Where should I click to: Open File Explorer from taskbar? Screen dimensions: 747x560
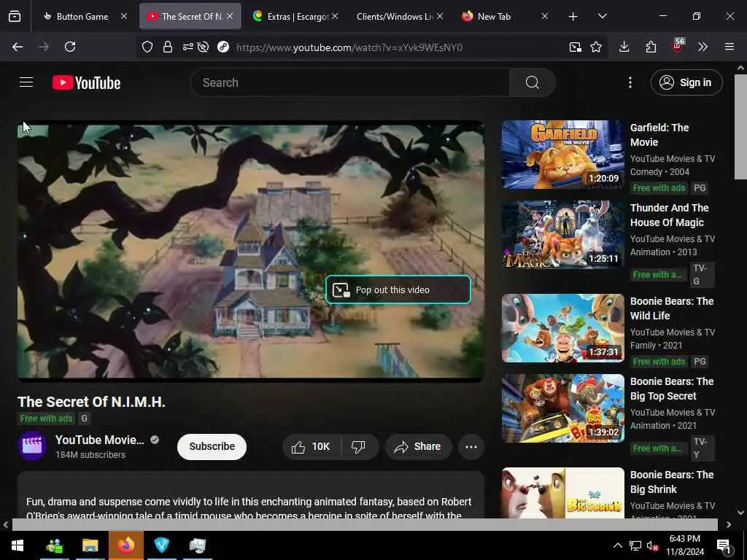coord(90,545)
